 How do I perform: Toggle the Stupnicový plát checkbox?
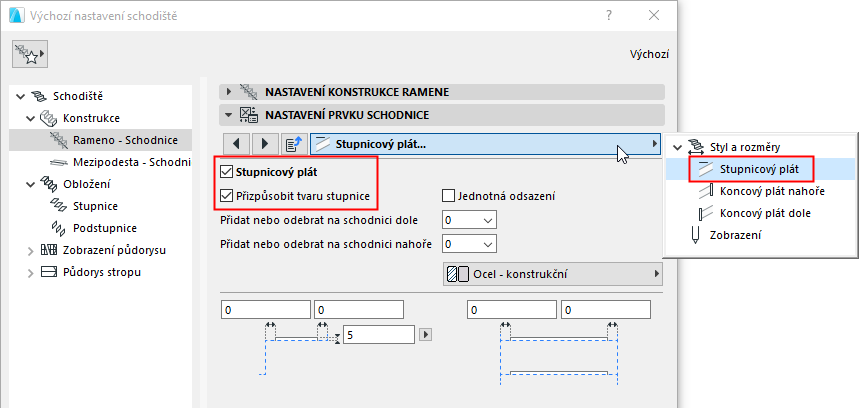(x=225, y=172)
